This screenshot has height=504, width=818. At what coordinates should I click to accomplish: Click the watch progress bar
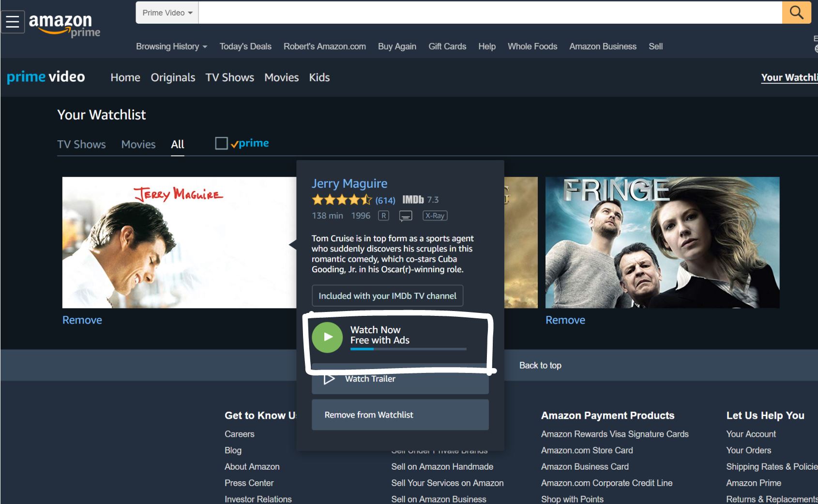point(408,349)
